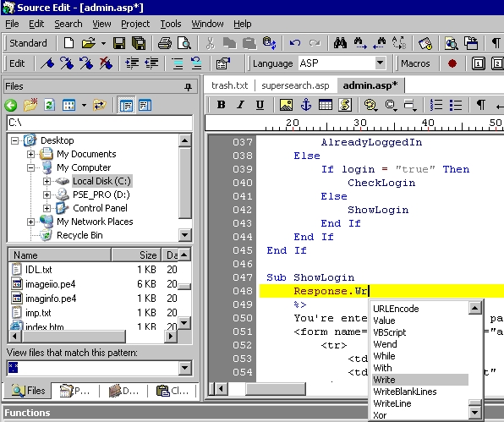Image resolution: width=504 pixels, height=422 pixels.
Task: Apply Italic formatting in the editor toolbar
Action: click(x=240, y=105)
